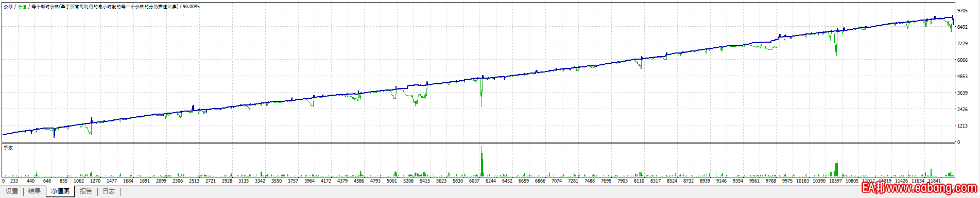Click the 3639 y-axis value
980x198 pixels.
pyautogui.click(x=962, y=93)
